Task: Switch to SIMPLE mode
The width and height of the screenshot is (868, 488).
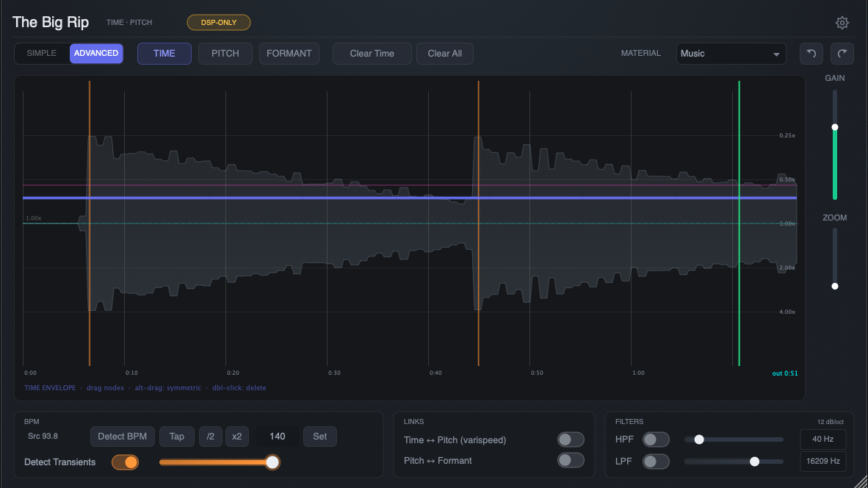Action: point(42,53)
